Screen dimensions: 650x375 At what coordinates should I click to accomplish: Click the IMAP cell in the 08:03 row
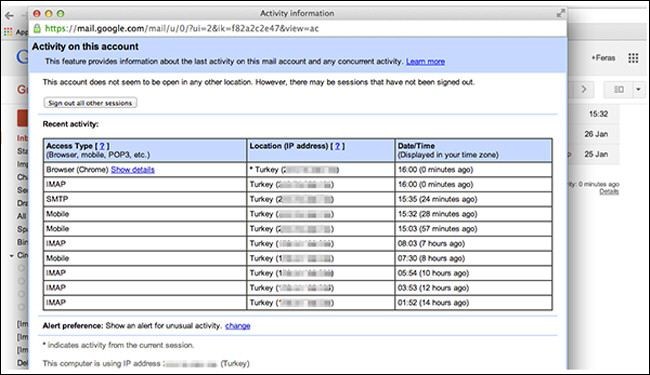coord(145,244)
